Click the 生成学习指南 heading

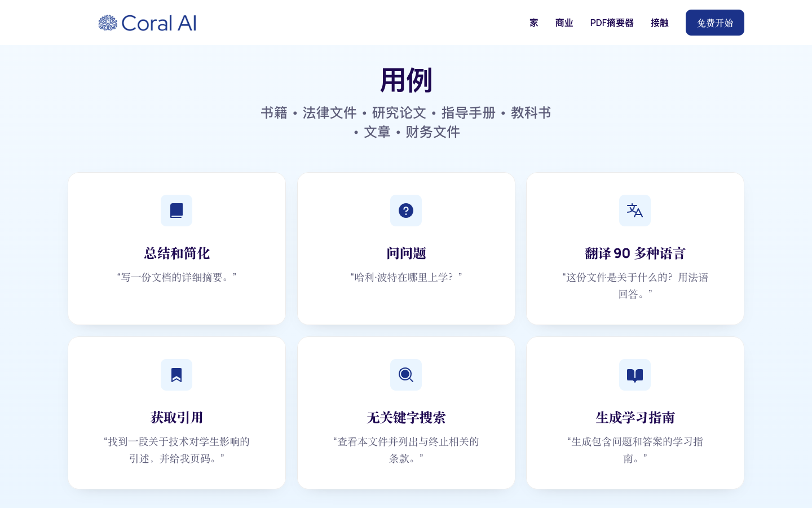[x=635, y=418]
